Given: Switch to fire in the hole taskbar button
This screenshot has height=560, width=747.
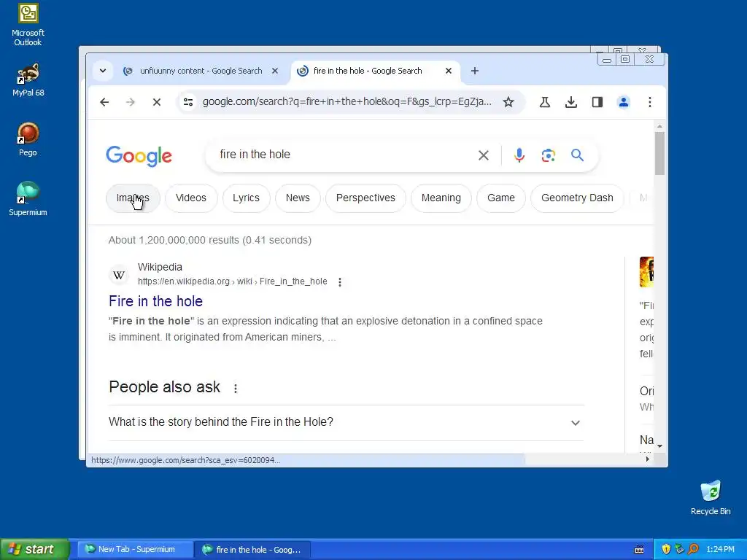Looking at the screenshot, I should point(252,550).
